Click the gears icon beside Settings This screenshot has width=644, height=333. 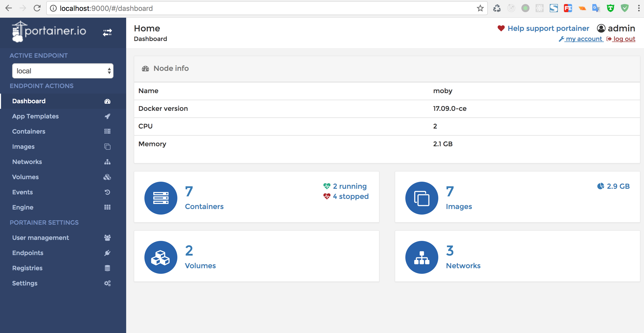[x=107, y=283]
